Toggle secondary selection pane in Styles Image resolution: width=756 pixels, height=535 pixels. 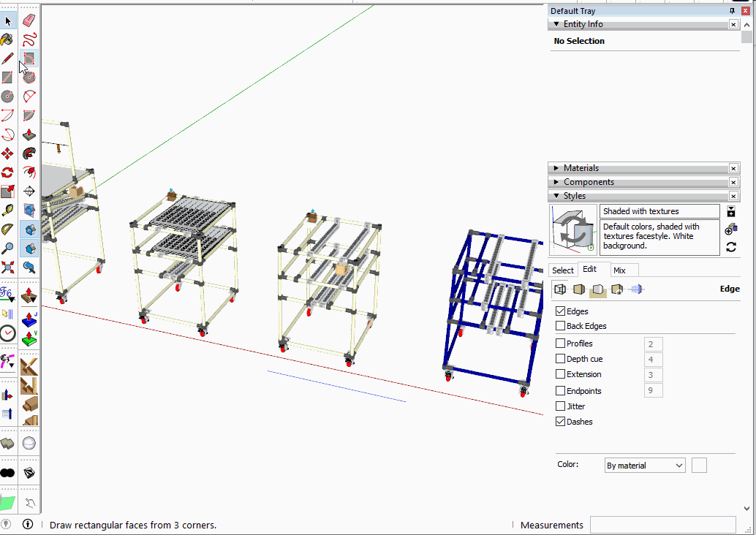(731, 212)
